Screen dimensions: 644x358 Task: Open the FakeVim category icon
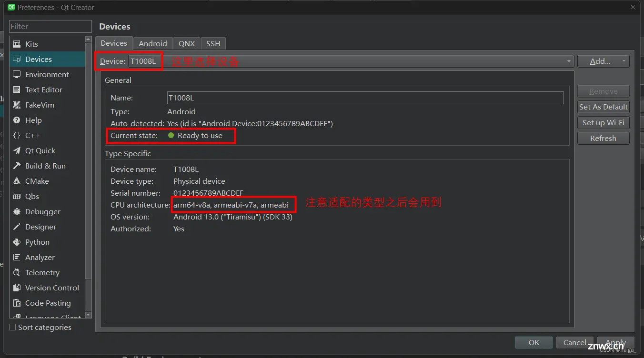[17, 105]
